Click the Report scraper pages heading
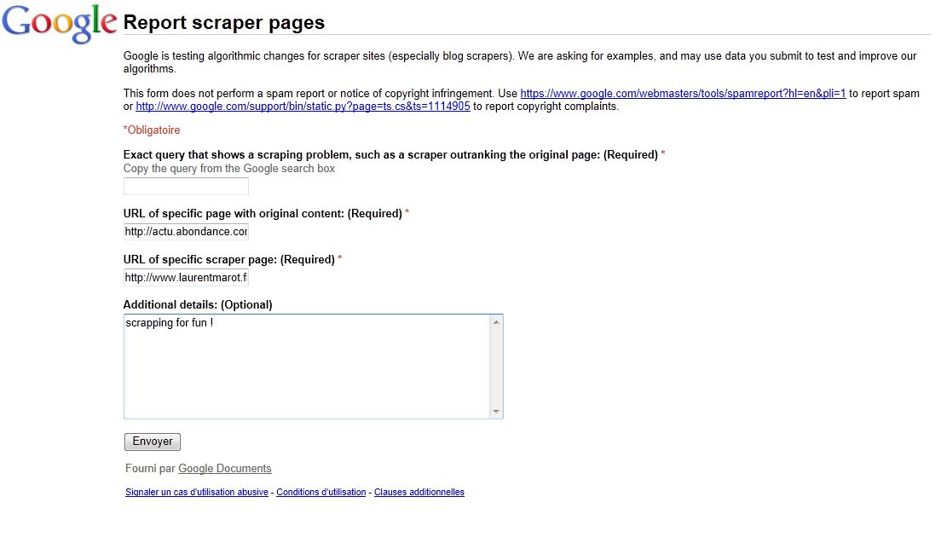 coord(224,22)
